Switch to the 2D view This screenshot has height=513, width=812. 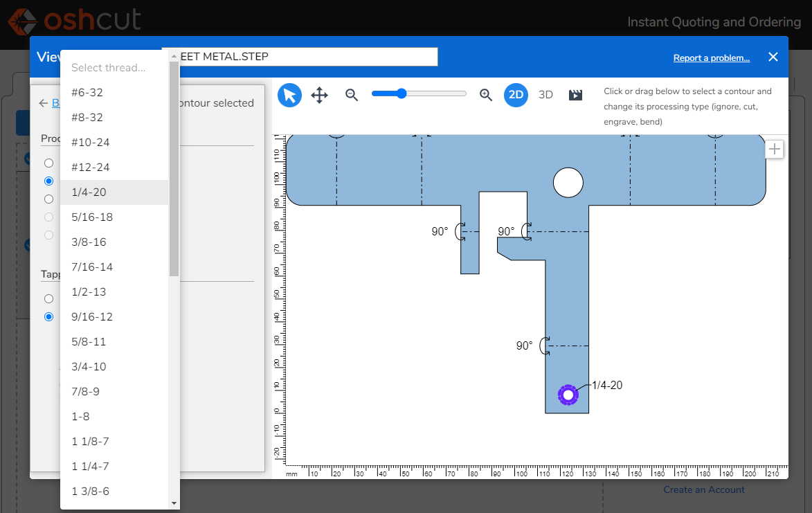(516, 95)
